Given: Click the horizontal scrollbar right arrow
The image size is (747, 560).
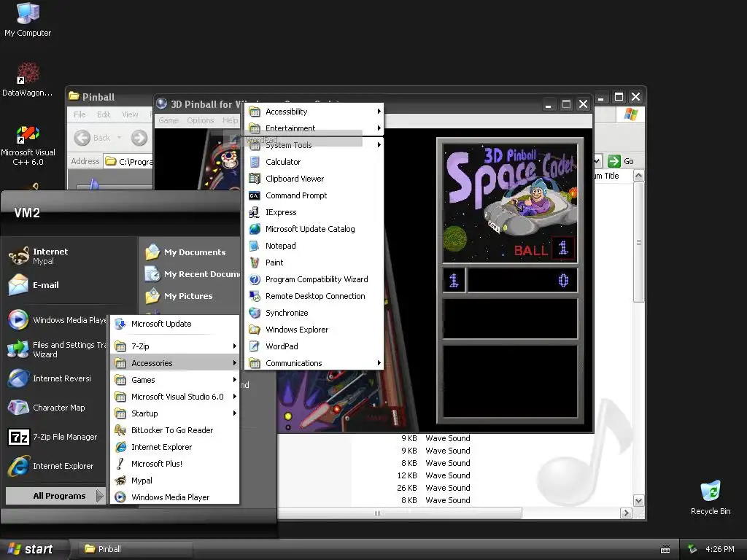Looking at the screenshot, I should point(626,513).
